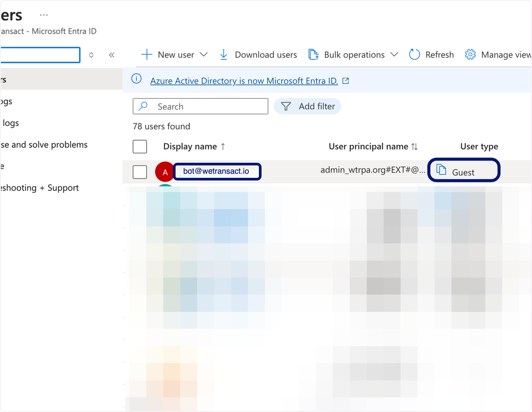The width and height of the screenshot is (532, 412).
Task: Click the Bulk operations label
Action: [355, 55]
